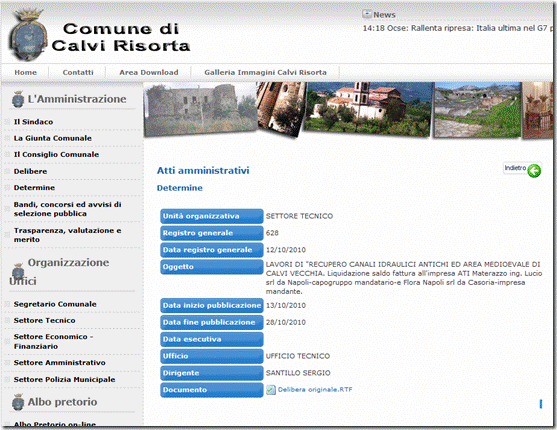Open the Home menu item
Viewport: 557px width, 430px height.
point(26,72)
